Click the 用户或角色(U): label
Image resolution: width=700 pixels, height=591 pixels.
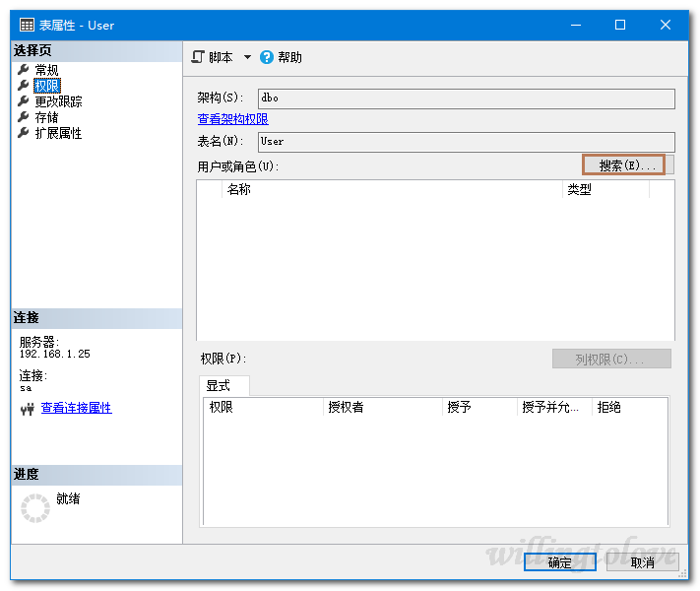(238, 166)
